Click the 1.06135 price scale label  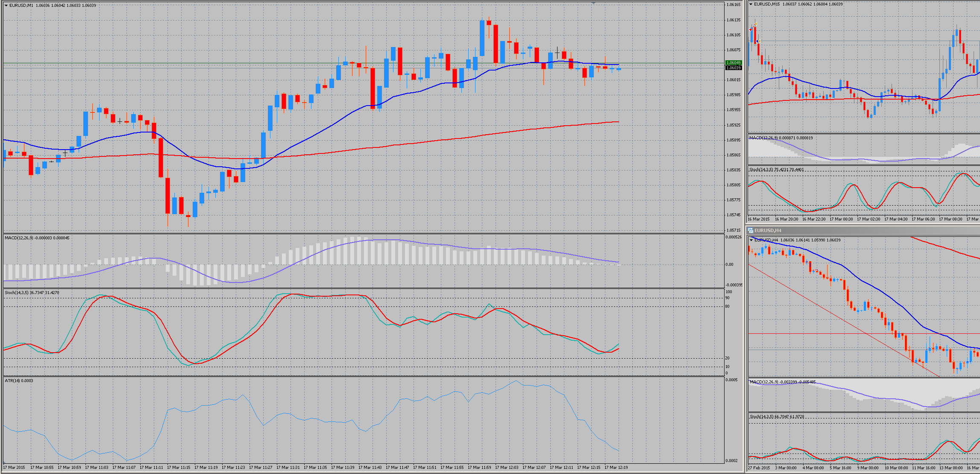(x=734, y=20)
